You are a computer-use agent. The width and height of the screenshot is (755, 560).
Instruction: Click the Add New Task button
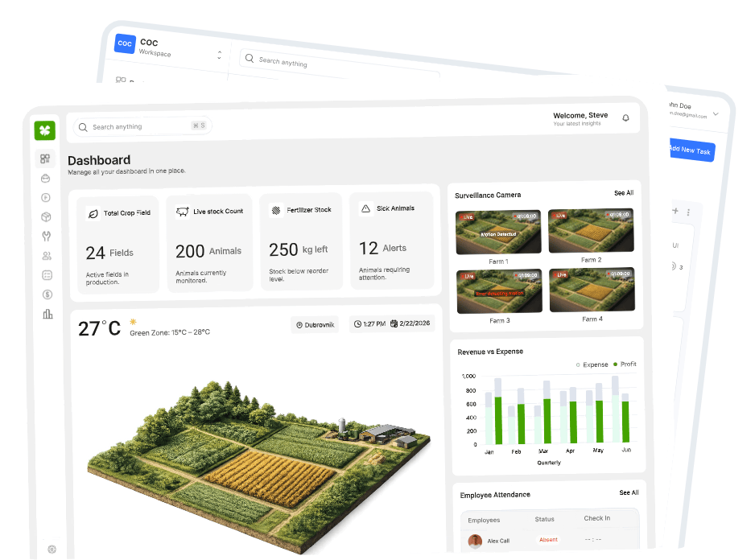click(691, 150)
